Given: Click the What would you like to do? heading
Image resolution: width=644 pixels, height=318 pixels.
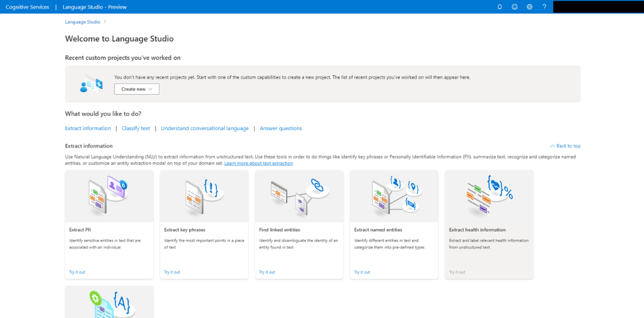Looking at the screenshot, I should point(103,114).
